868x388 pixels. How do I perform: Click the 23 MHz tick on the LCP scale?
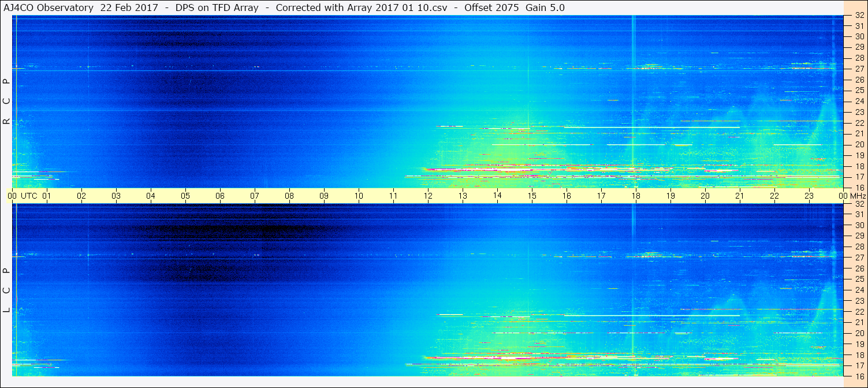[x=859, y=301]
